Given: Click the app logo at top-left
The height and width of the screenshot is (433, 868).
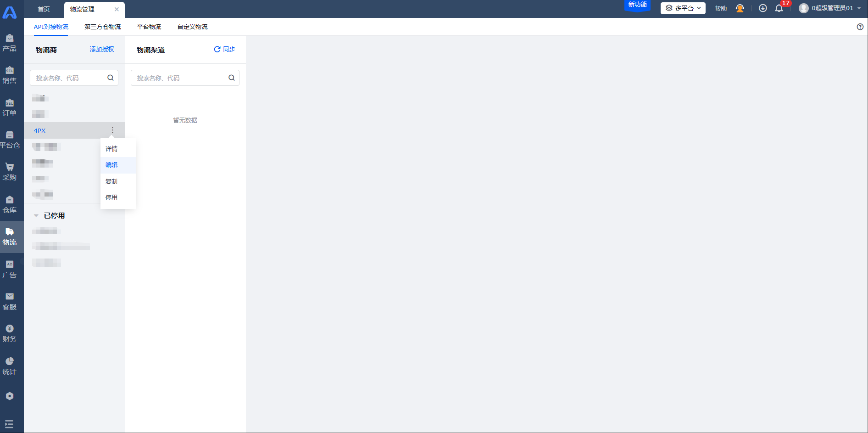Looking at the screenshot, I should 10,12.
